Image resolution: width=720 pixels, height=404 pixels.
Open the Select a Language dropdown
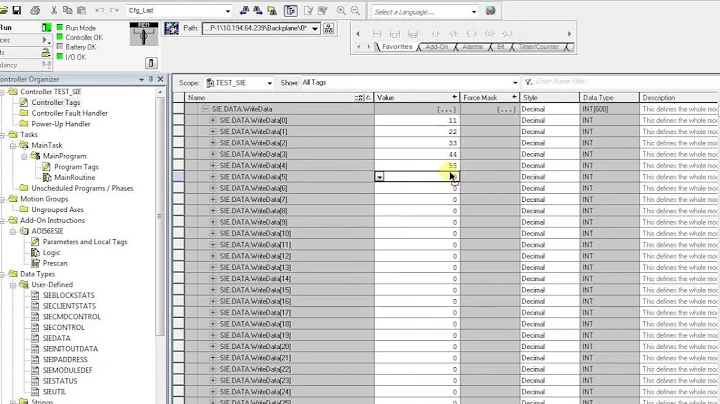coord(474,11)
